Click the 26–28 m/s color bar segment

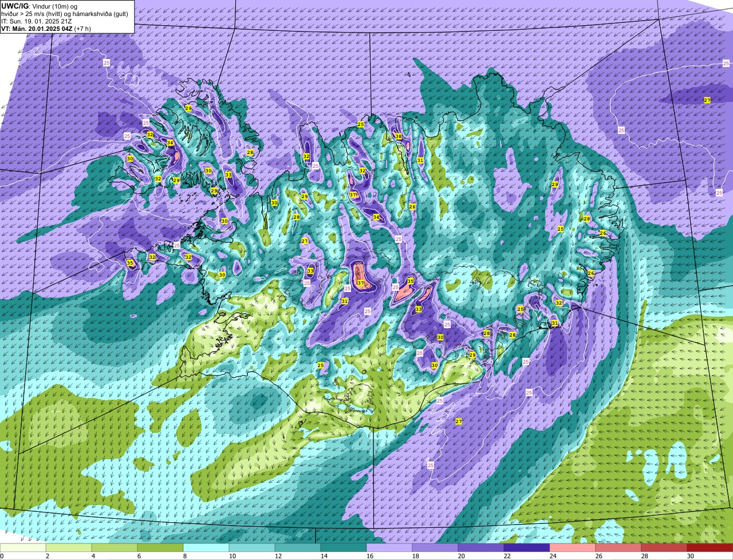618,548
